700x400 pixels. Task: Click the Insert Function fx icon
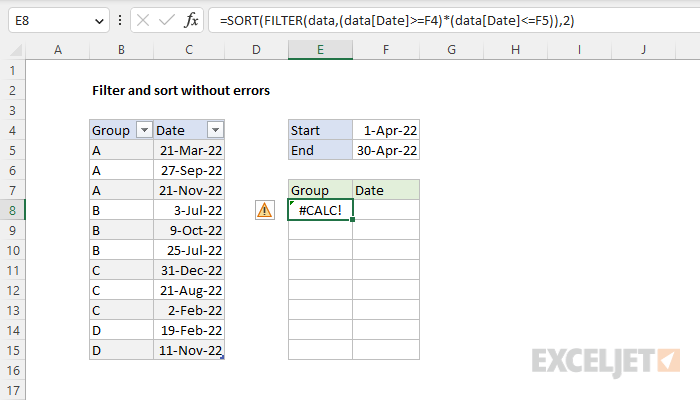pos(191,20)
